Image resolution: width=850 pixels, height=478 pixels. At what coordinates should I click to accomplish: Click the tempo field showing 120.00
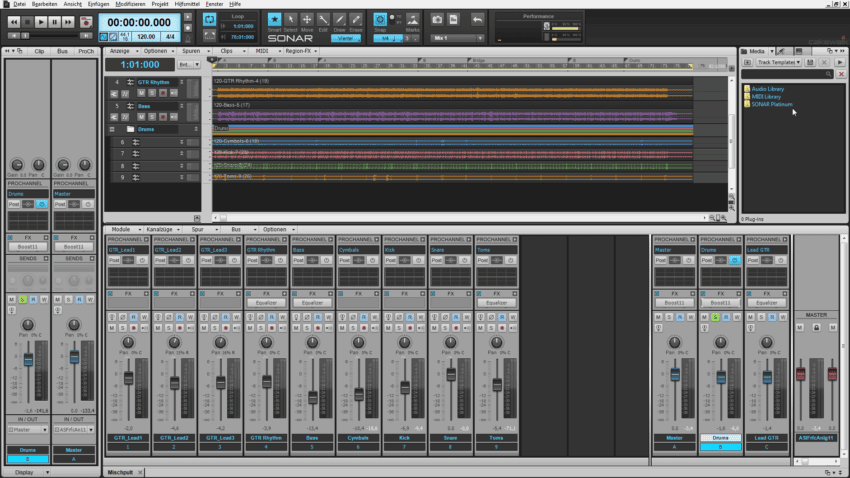pos(146,37)
